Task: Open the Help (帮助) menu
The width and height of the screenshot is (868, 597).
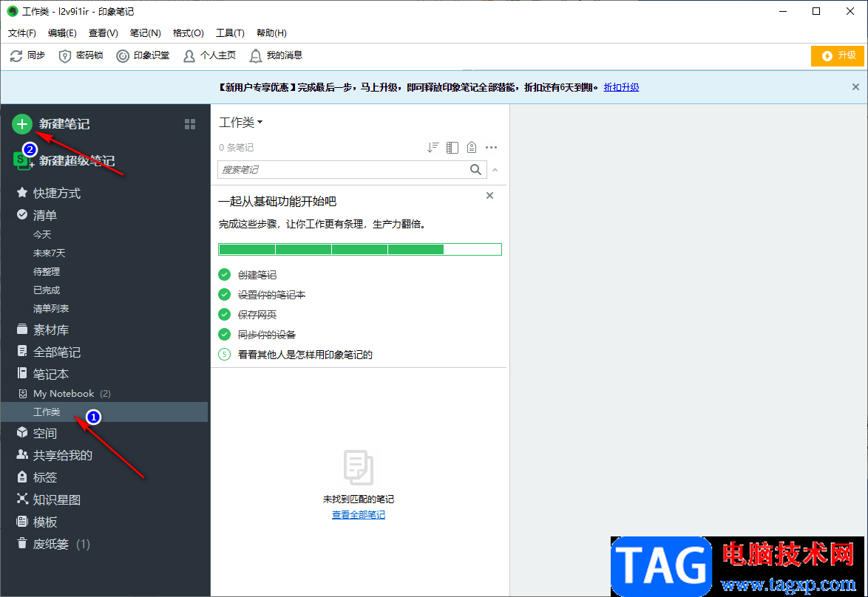Action: point(271,33)
